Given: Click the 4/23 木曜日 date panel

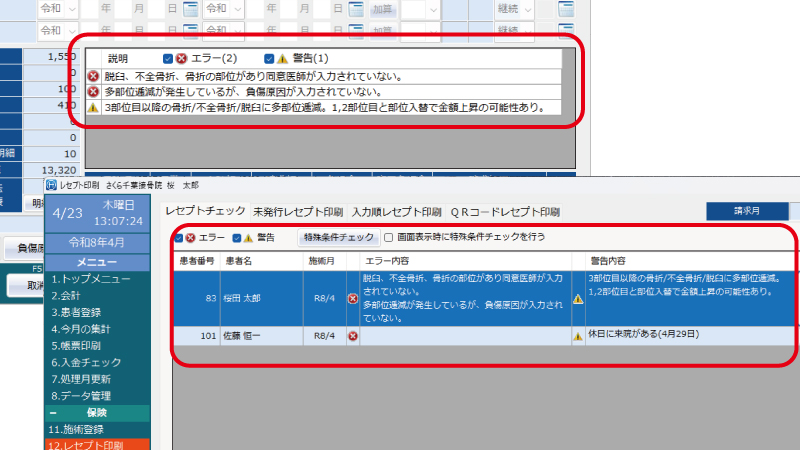Looking at the screenshot, I should pos(97,213).
